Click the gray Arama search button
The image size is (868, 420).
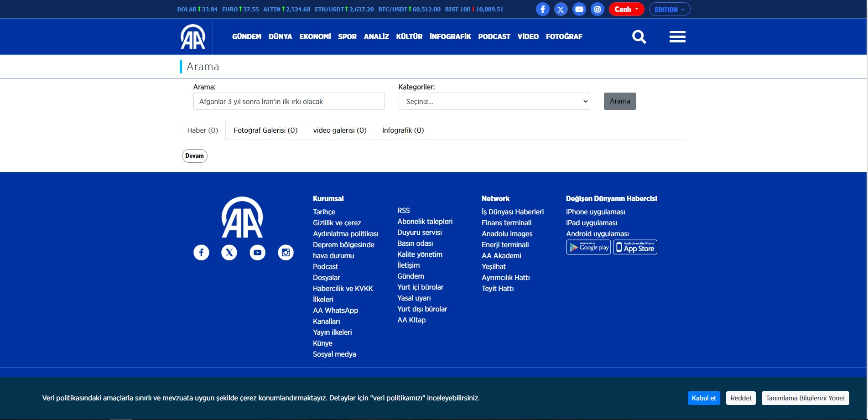(620, 101)
